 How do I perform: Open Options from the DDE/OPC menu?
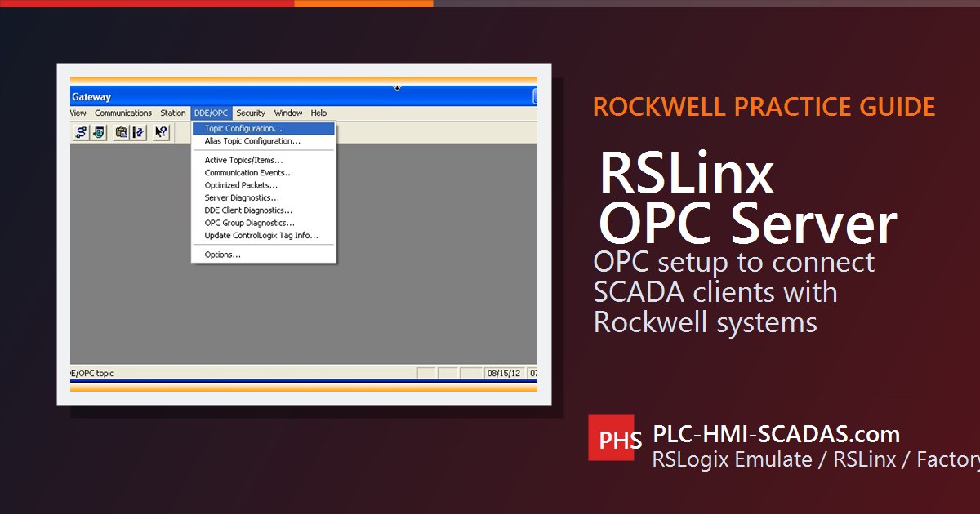point(264,255)
